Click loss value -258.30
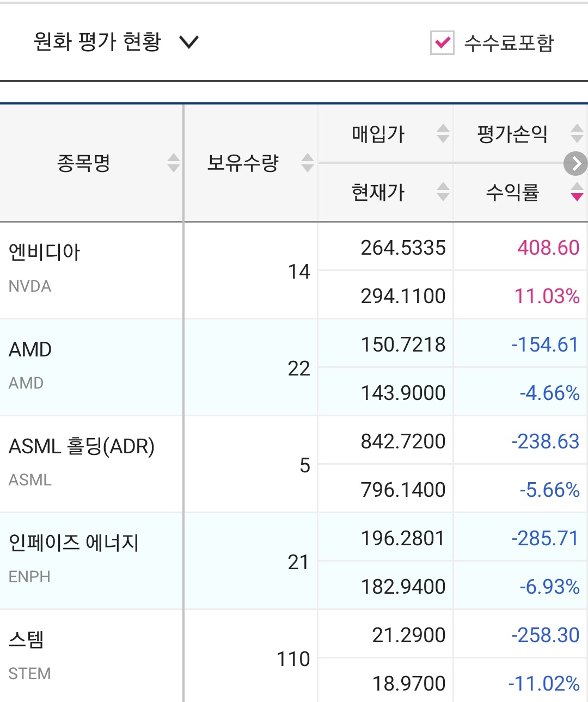This screenshot has height=702, width=588. (x=546, y=635)
